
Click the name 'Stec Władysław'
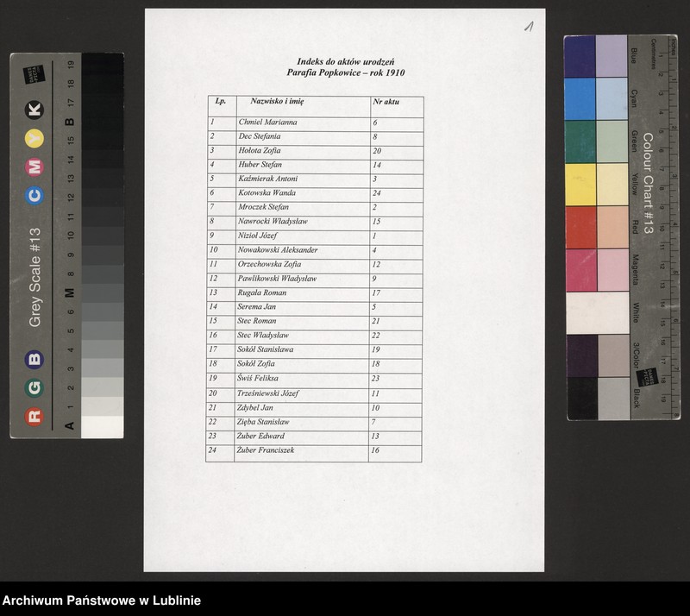click(263, 336)
